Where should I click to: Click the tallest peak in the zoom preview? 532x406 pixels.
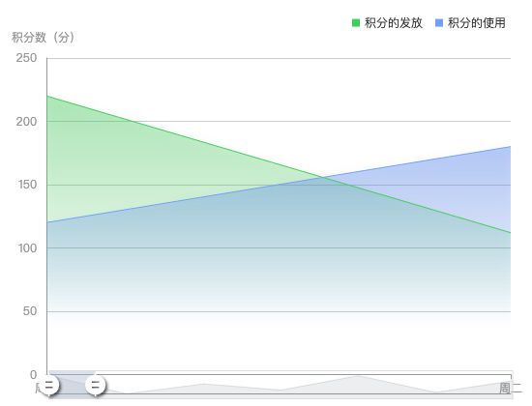pyautogui.click(x=357, y=376)
